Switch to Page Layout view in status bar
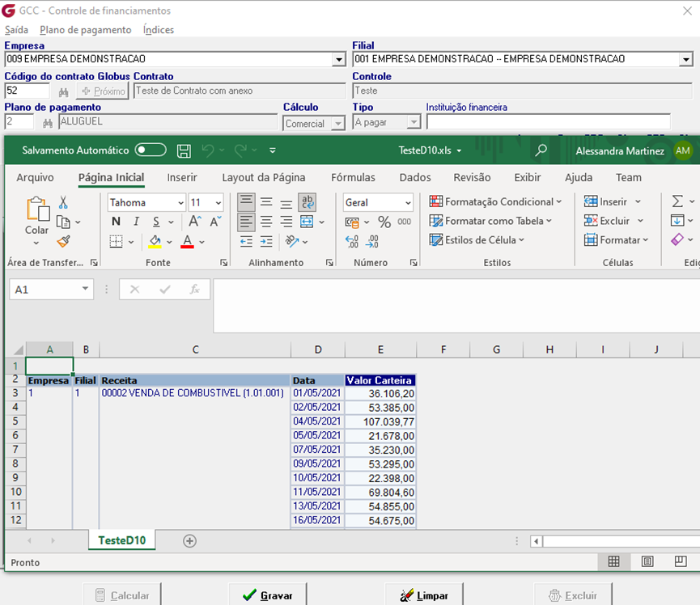The image size is (700, 605). (647, 561)
